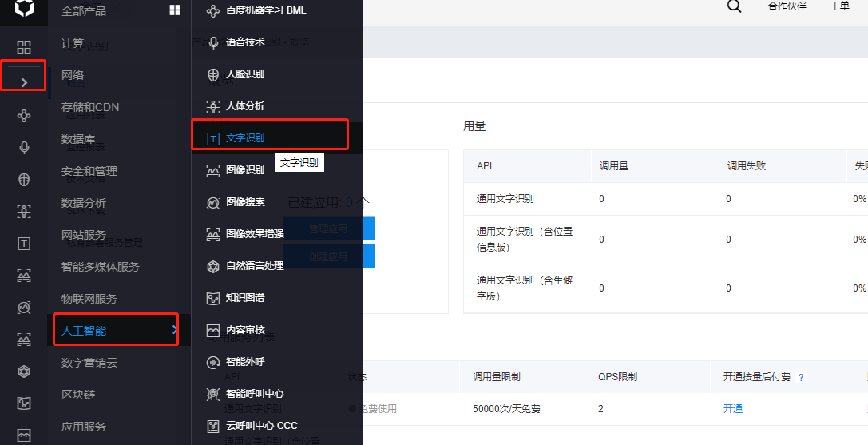868x445 pixels.
Task: Open 工单 in top bar
Action: [x=840, y=6]
